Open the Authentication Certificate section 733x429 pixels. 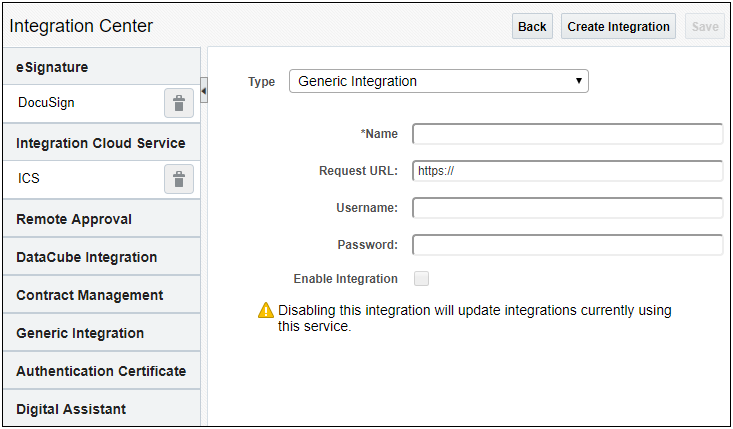(x=102, y=371)
